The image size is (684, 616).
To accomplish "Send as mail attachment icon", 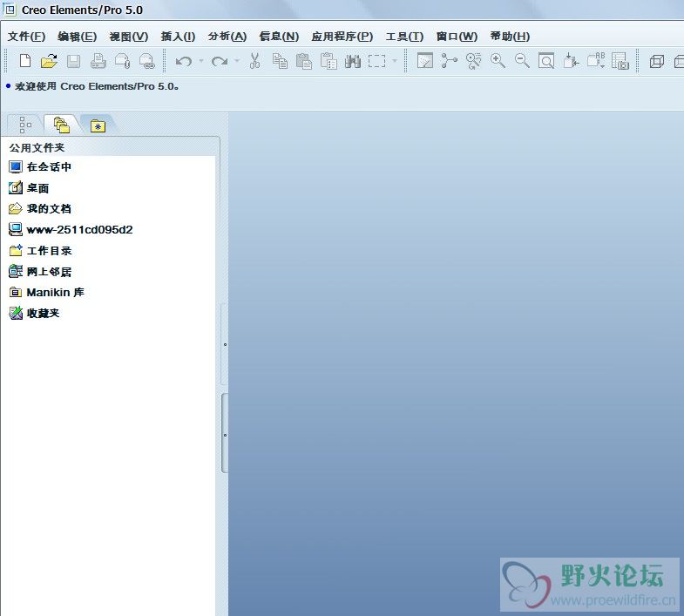I will tap(123, 61).
